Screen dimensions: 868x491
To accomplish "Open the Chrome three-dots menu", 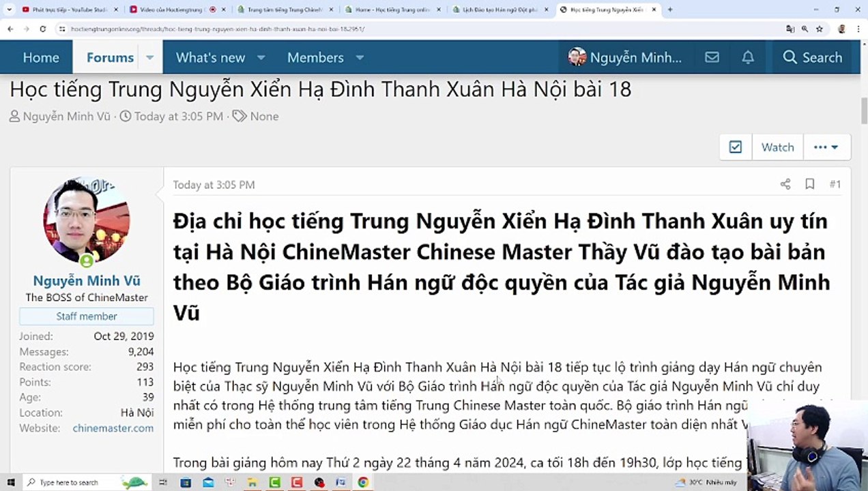I will coord(858,29).
